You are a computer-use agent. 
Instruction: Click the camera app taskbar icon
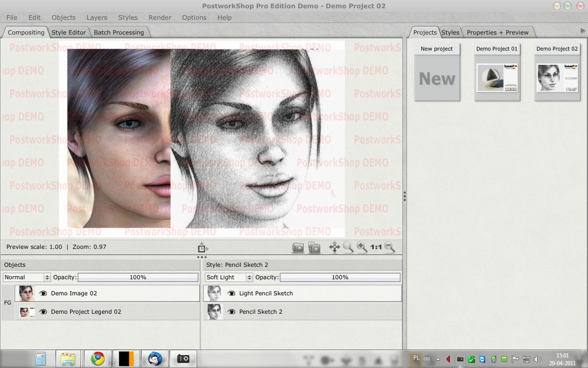(183, 359)
